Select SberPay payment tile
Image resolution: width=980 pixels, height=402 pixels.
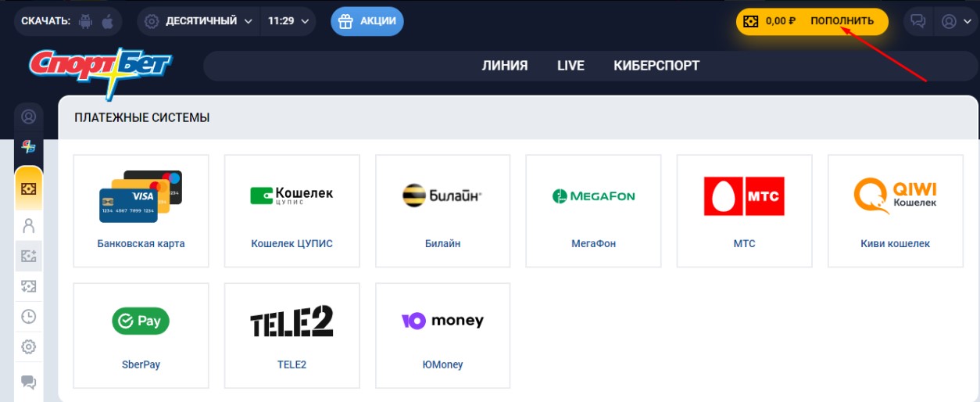pos(141,336)
